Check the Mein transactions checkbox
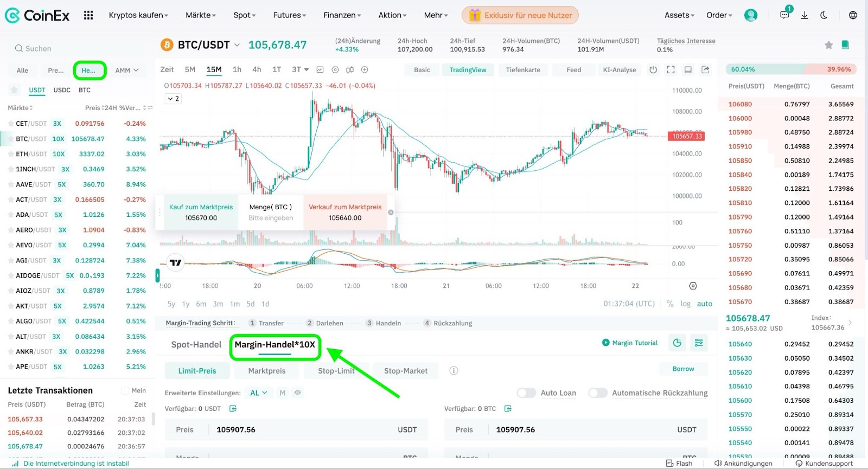This screenshot has width=868, height=469. point(125,390)
